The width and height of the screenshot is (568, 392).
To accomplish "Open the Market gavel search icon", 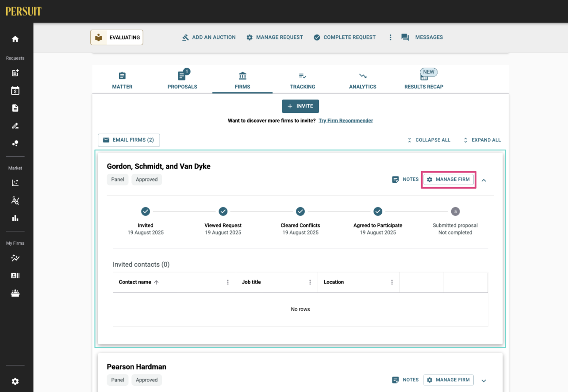I will coord(15,200).
